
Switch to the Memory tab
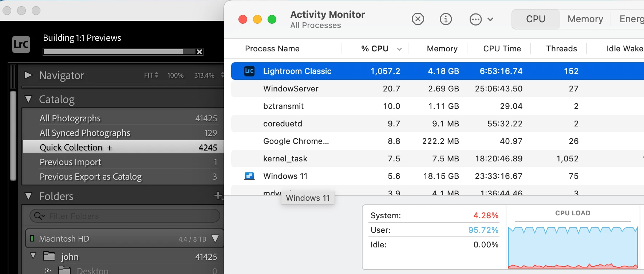click(x=585, y=19)
